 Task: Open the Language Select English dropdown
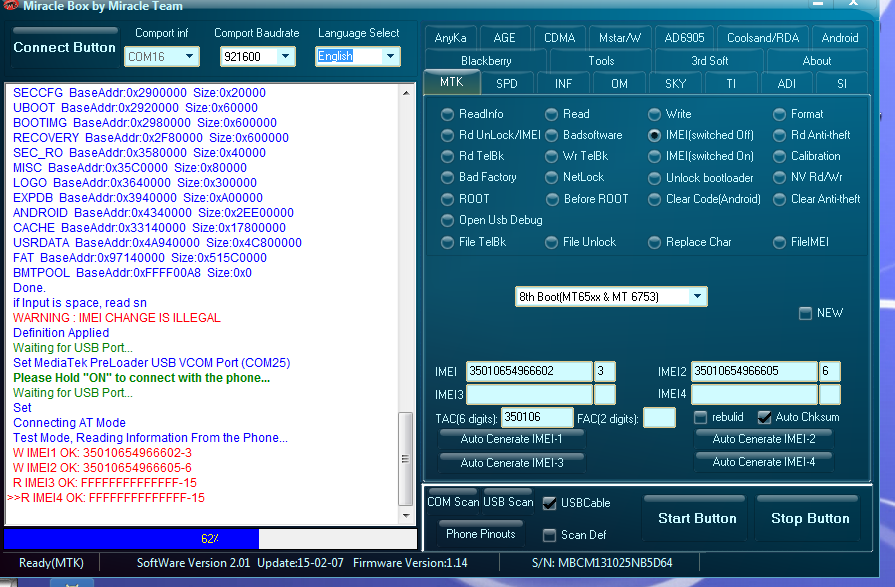pyautogui.click(x=390, y=56)
